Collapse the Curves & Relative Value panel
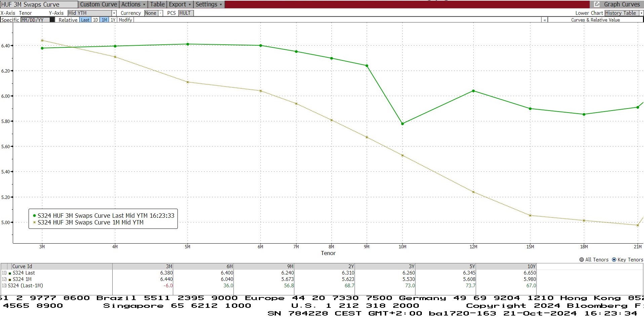This screenshot has height=332, width=644. click(x=545, y=20)
